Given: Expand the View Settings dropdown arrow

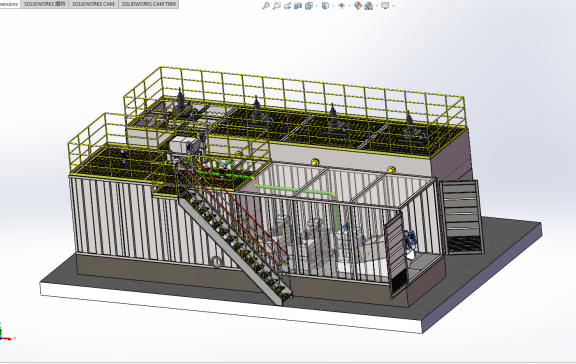Looking at the screenshot, I should [x=393, y=6].
